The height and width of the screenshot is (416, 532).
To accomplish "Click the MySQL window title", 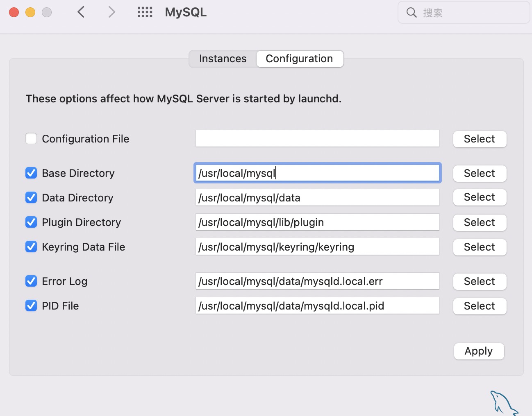I will point(186,12).
